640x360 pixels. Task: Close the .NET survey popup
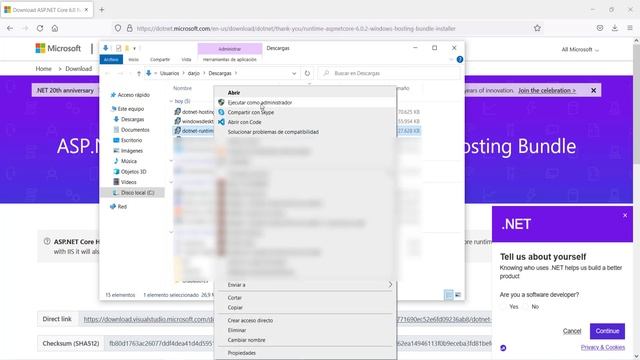click(625, 215)
